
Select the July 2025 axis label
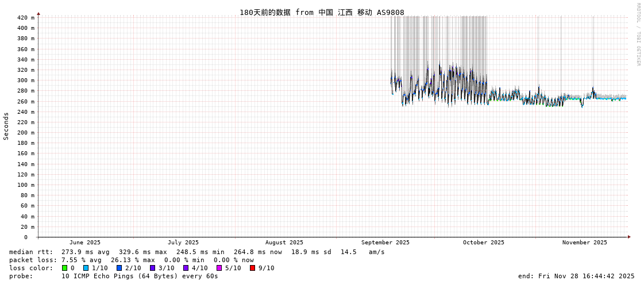183,243
